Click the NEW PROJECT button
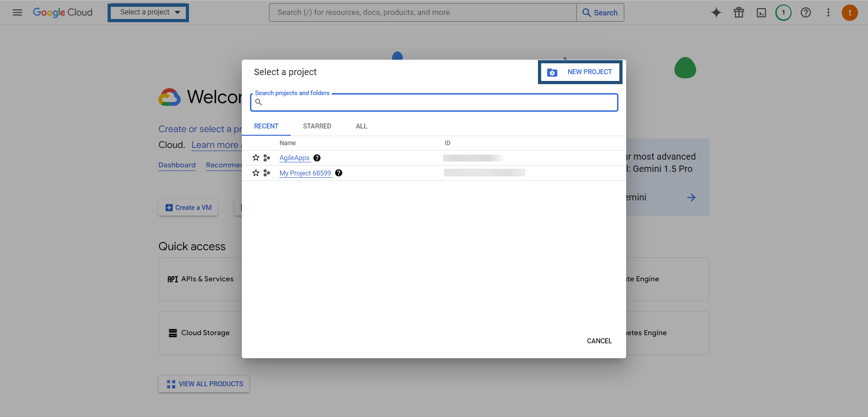868x417 pixels. pos(580,72)
